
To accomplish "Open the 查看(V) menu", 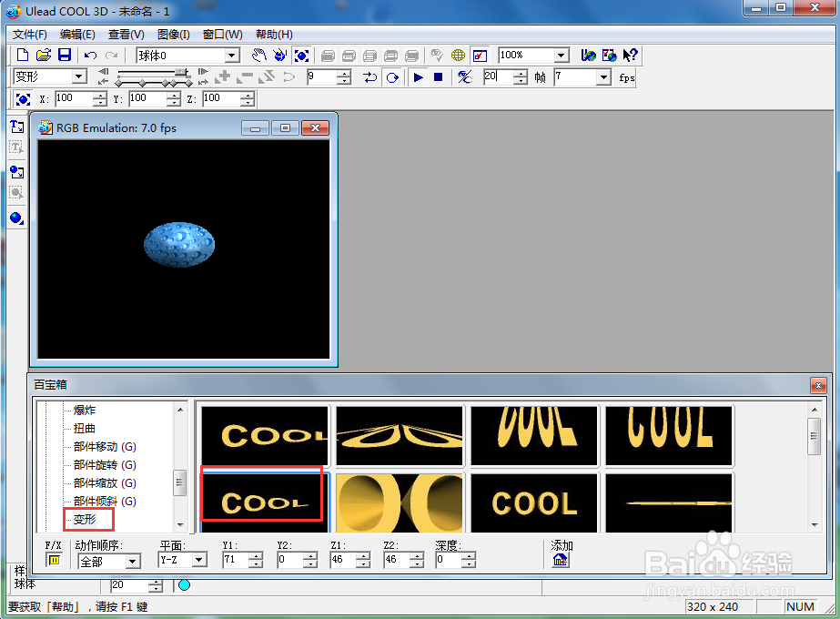I will tap(126, 35).
